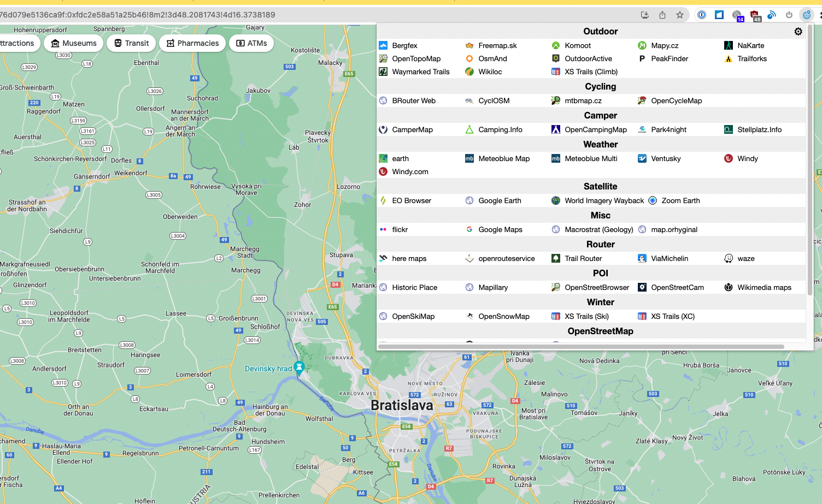Image resolution: width=822 pixels, height=504 pixels.
Task: Click the OpenCampingMap icon
Action: click(556, 129)
